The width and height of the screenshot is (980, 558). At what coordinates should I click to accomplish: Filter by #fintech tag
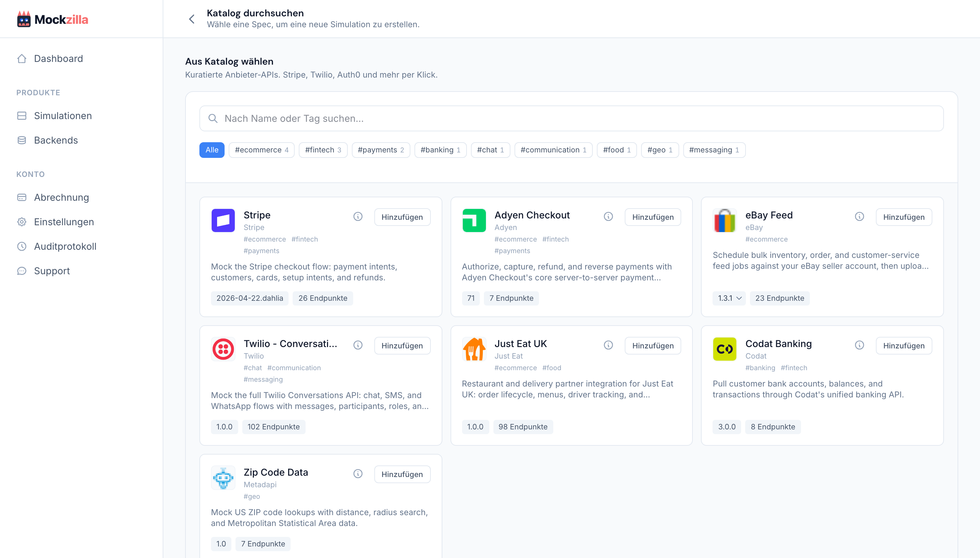point(323,150)
